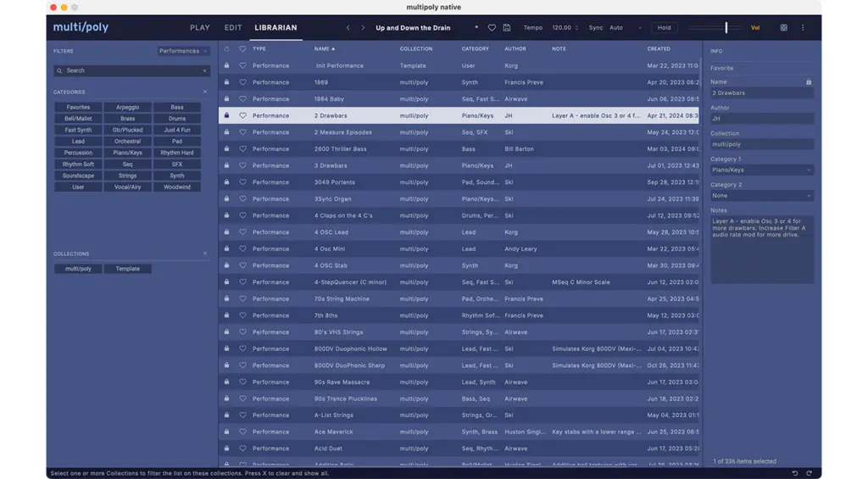
Task: Expand the Category 1 dropdown
Action: tap(761, 170)
